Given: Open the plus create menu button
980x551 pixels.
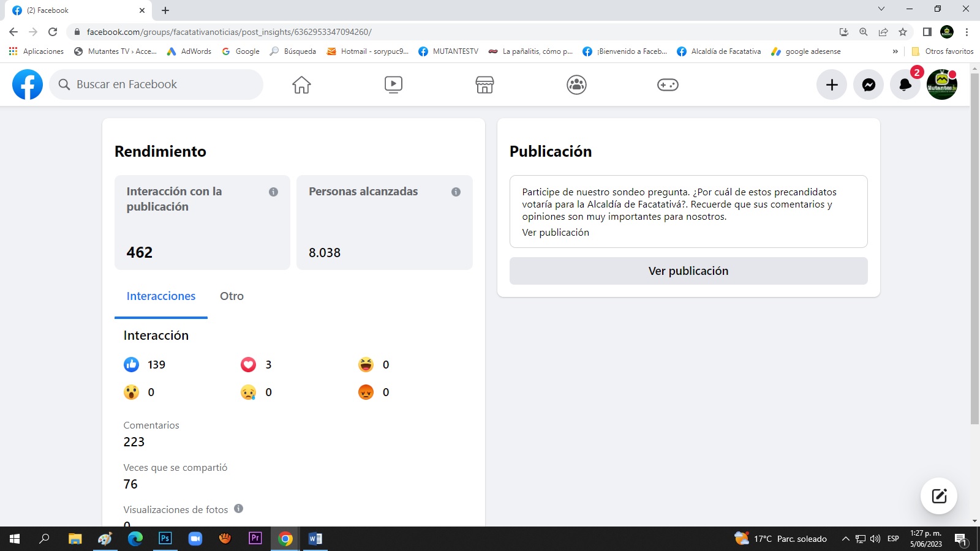Looking at the screenshot, I should tap(832, 84).
